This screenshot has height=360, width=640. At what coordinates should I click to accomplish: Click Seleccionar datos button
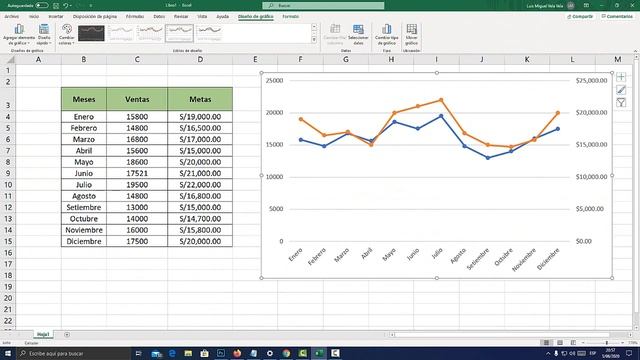coord(358,35)
